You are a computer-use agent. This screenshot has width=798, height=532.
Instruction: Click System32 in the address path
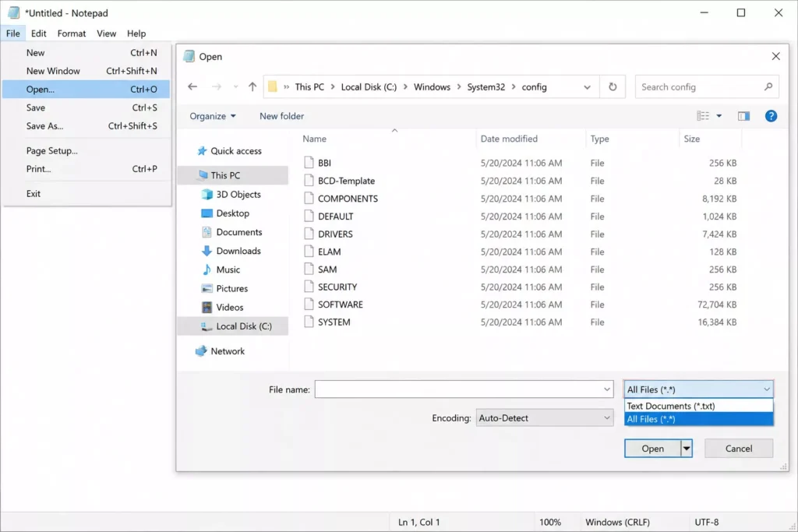click(x=486, y=87)
